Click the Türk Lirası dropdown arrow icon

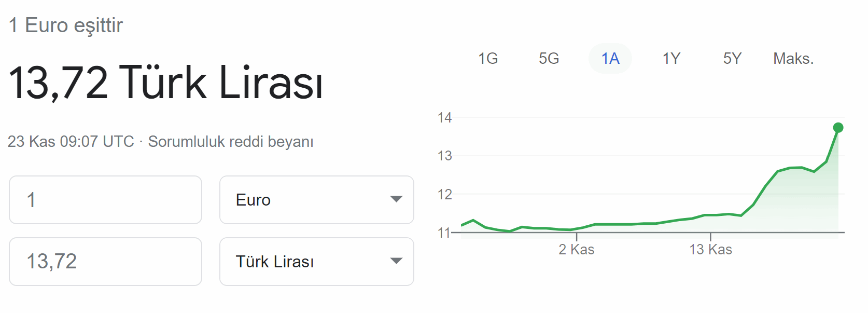(396, 261)
